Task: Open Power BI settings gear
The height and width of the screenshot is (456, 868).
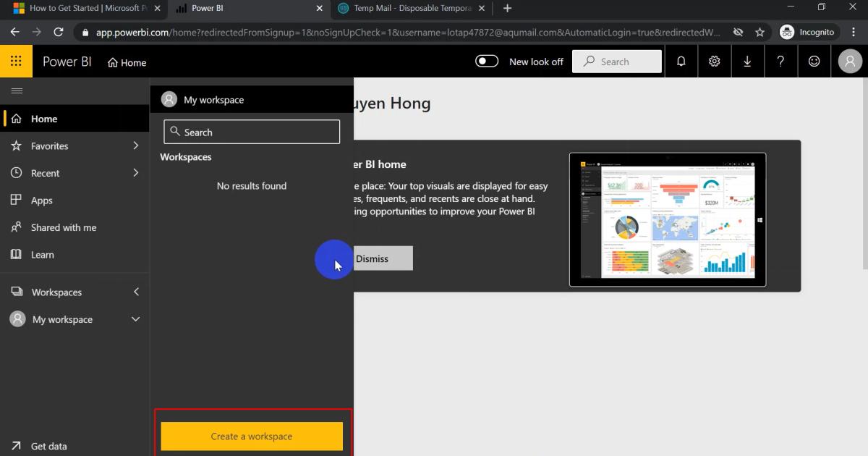Action: point(715,61)
